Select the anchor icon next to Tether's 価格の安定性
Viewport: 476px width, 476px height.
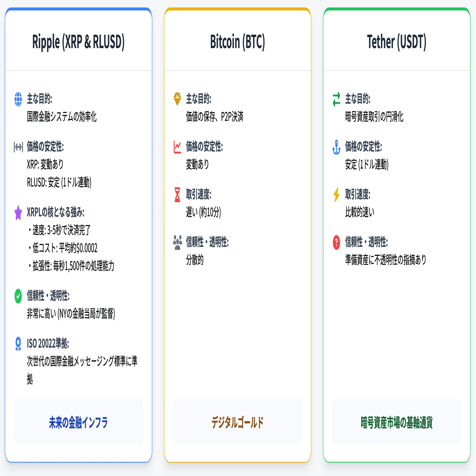point(336,147)
